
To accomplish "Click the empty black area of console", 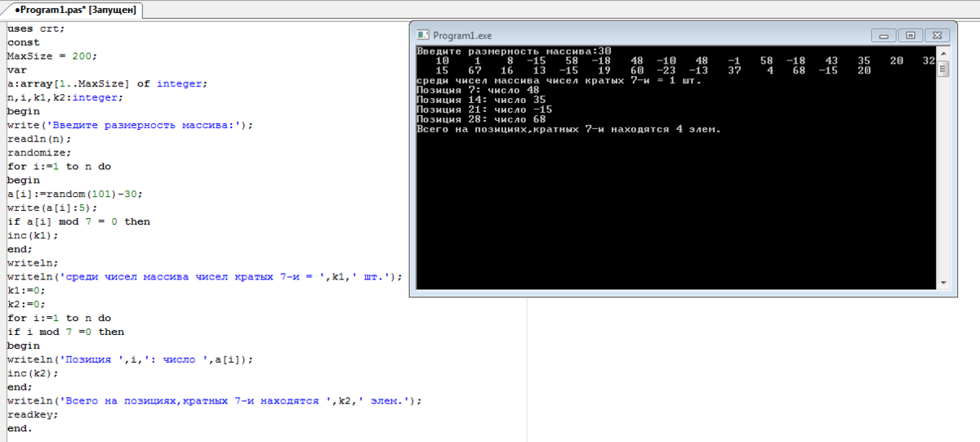I will (670, 212).
